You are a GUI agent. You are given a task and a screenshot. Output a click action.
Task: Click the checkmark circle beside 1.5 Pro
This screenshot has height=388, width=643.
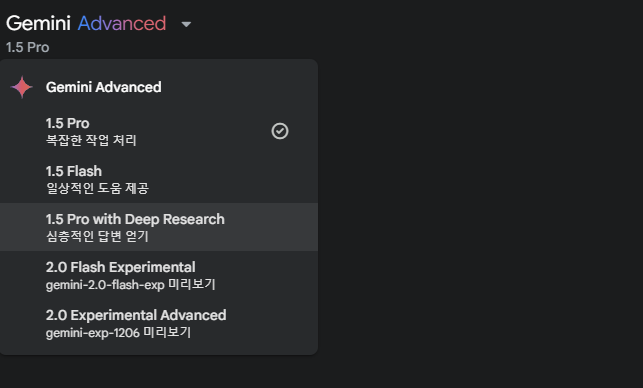280,131
